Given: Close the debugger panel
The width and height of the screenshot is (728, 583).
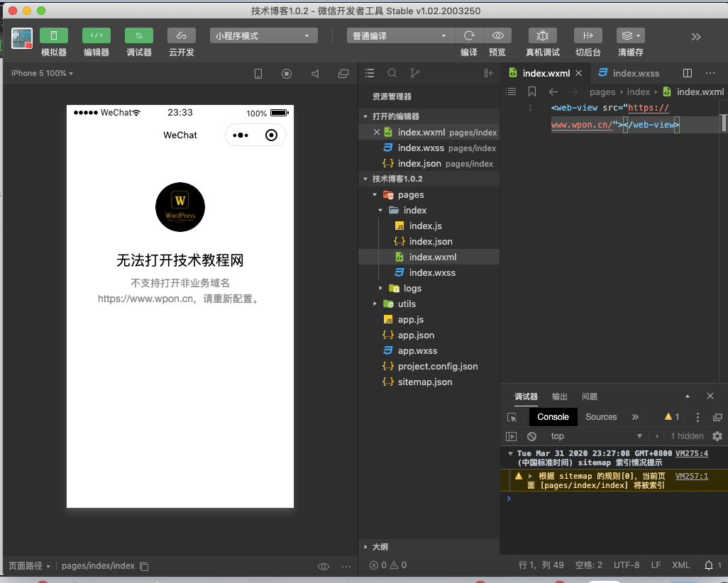Looking at the screenshot, I should pos(710,396).
